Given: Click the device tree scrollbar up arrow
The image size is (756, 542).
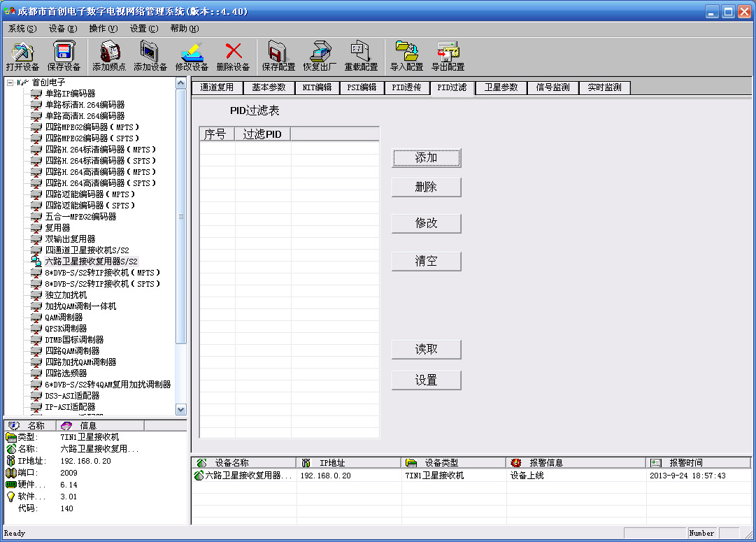Looking at the screenshot, I should tap(181, 83).
